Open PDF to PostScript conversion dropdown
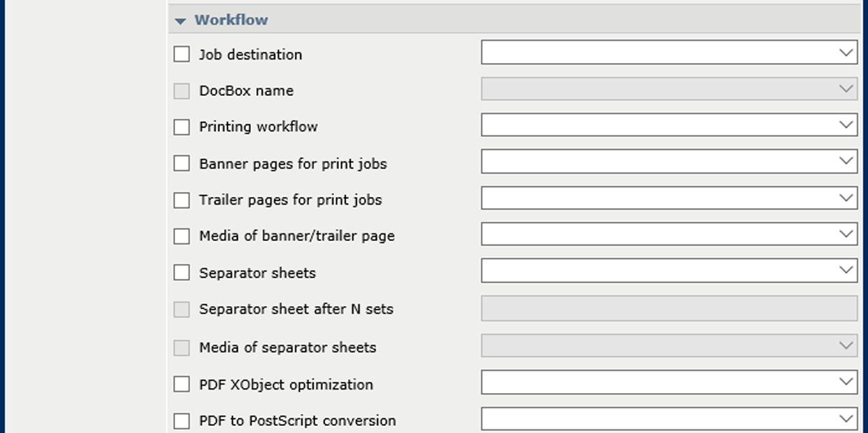The height and width of the screenshot is (433, 868). 668,419
